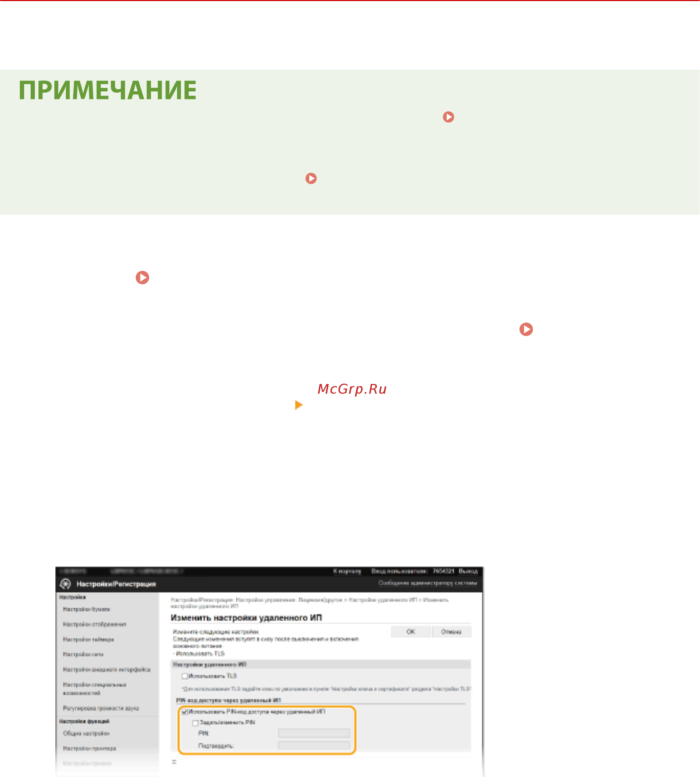This screenshot has width=700, height=777.
Task: Focus the PIN input field
Action: coord(314,733)
